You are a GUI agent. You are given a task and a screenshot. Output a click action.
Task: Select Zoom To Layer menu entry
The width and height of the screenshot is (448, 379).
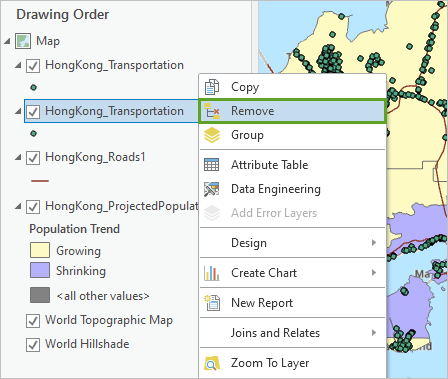tap(293, 363)
